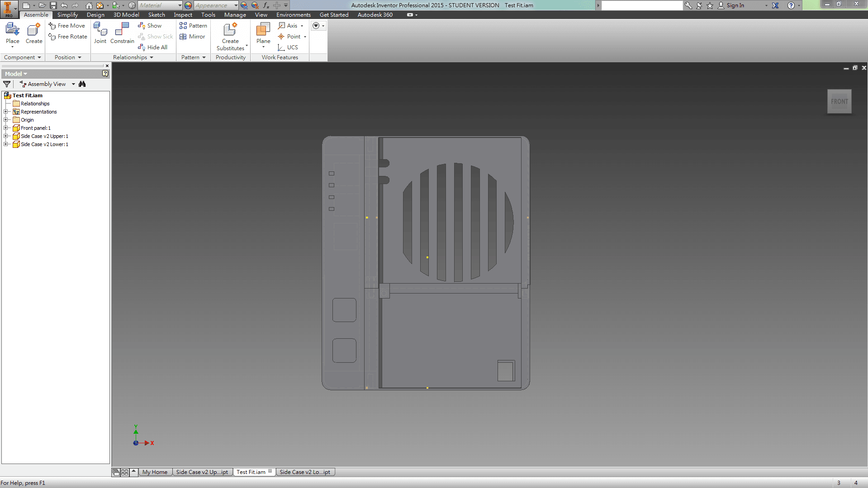Expand the Origin folder in the browser
Screen dimensions: 868x488
(x=6, y=120)
